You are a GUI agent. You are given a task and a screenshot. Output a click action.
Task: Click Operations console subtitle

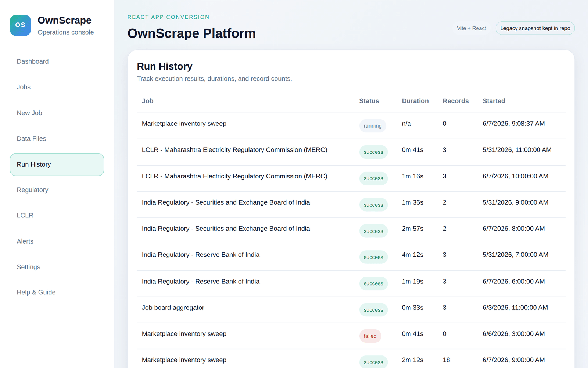[x=65, y=32]
